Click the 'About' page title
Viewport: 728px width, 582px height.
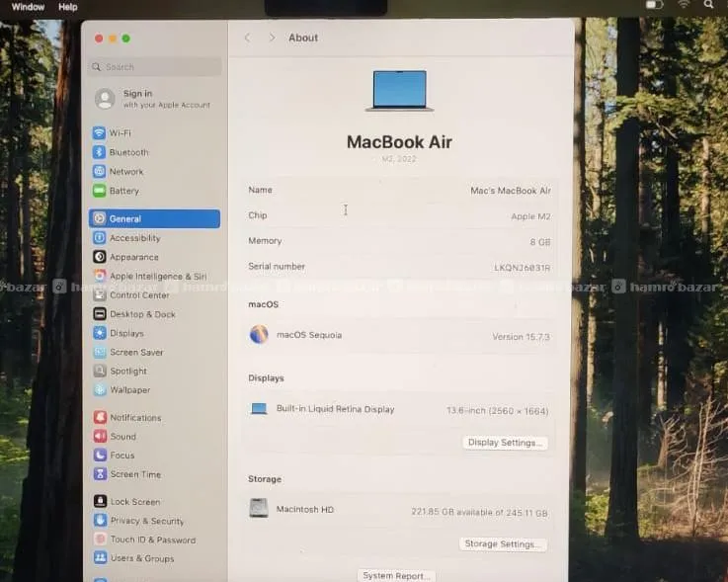[303, 38]
